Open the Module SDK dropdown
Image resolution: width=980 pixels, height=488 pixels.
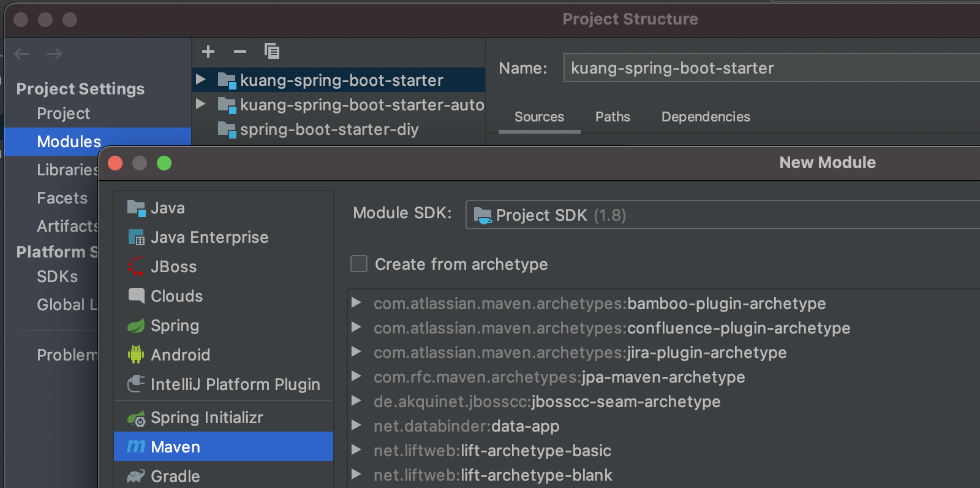pos(723,215)
